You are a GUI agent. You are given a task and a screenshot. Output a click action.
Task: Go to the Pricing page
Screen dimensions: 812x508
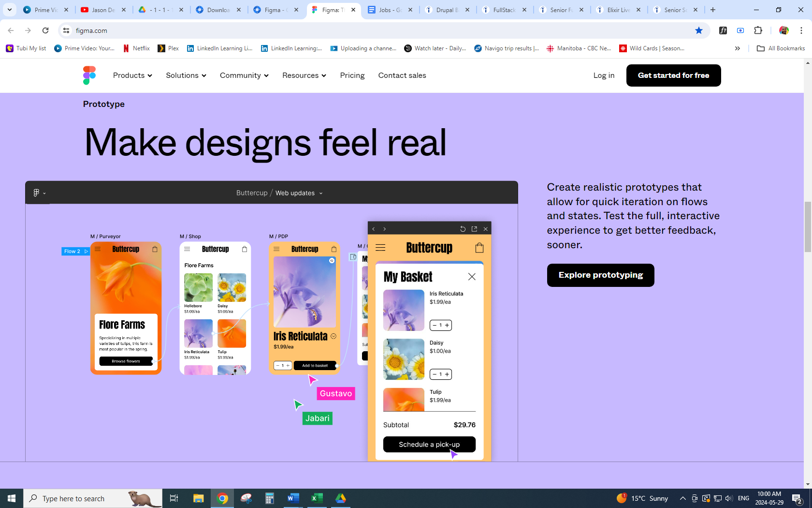click(x=352, y=75)
